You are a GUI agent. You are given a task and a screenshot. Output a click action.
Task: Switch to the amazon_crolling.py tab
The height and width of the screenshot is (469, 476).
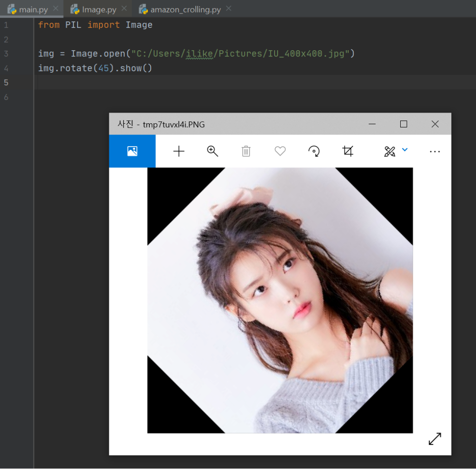point(185,10)
